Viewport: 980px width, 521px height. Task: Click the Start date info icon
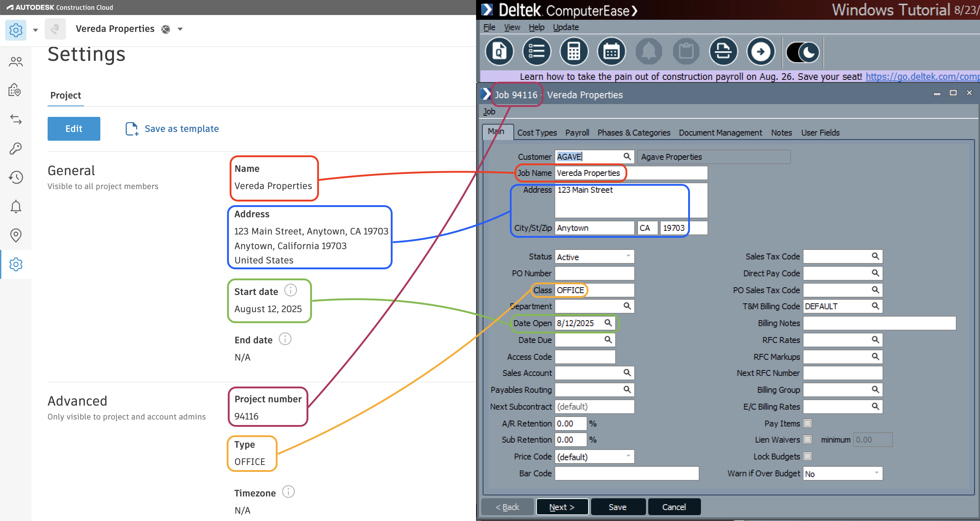(x=291, y=291)
